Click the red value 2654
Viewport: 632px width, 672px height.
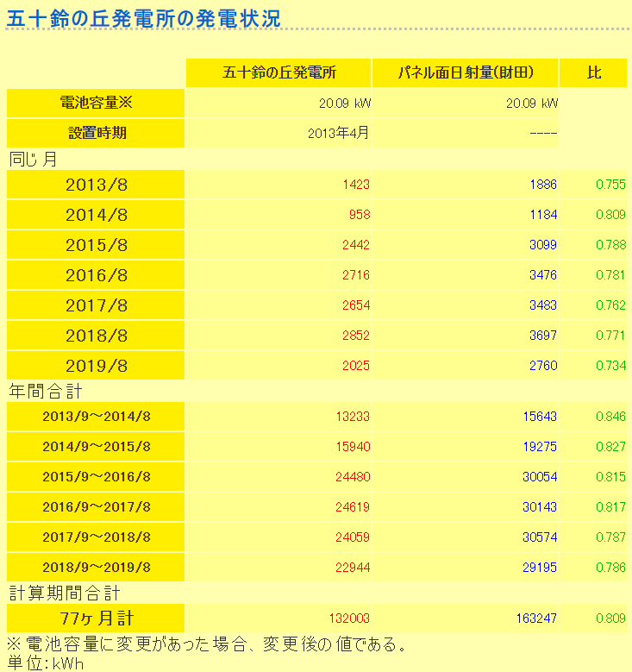click(x=356, y=305)
